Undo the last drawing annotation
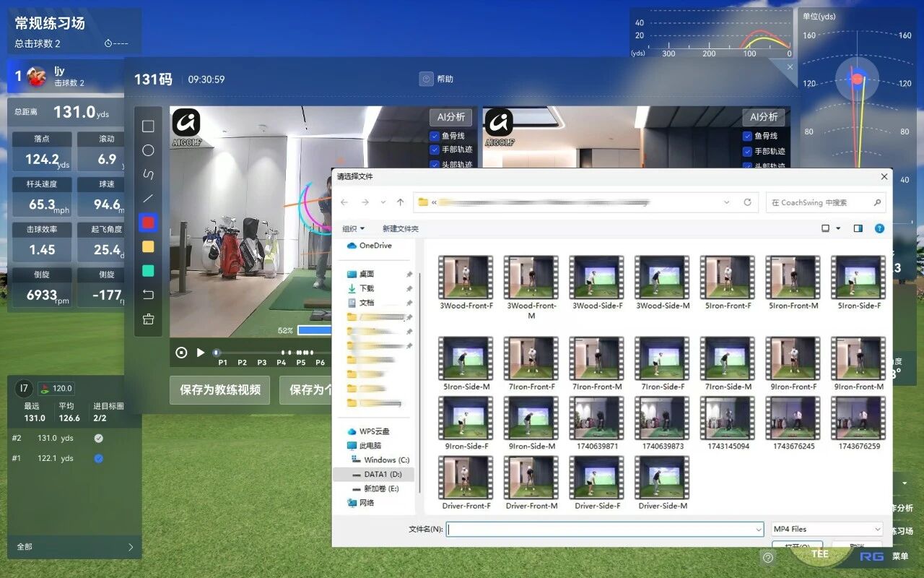The height and width of the screenshot is (578, 924). click(148, 295)
